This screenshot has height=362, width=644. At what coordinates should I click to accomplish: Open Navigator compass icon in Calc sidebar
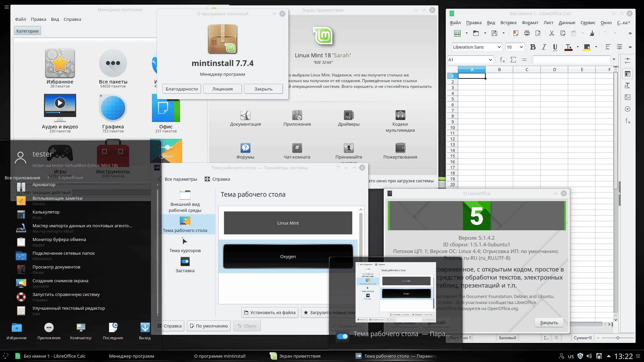[628, 109]
